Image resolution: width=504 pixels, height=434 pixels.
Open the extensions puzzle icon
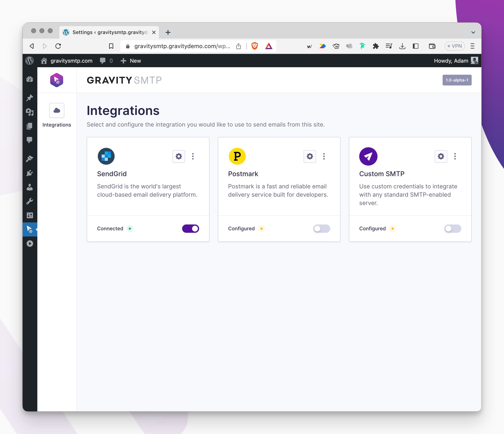(x=376, y=46)
